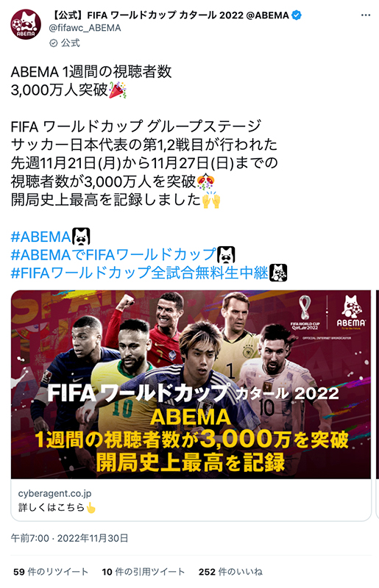379x588 pixels.
Task: Open the #ABEMA hashtag
Action: (41, 237)
